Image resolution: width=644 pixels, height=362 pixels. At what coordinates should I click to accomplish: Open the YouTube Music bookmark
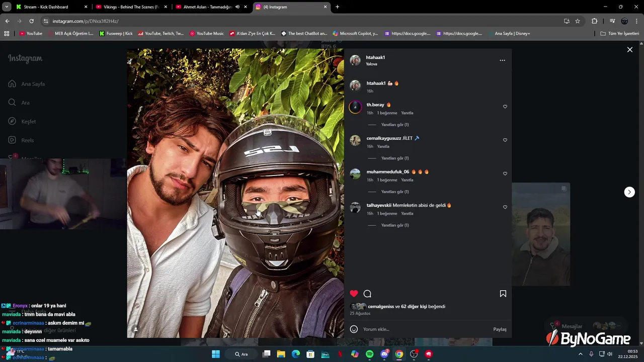207,34
